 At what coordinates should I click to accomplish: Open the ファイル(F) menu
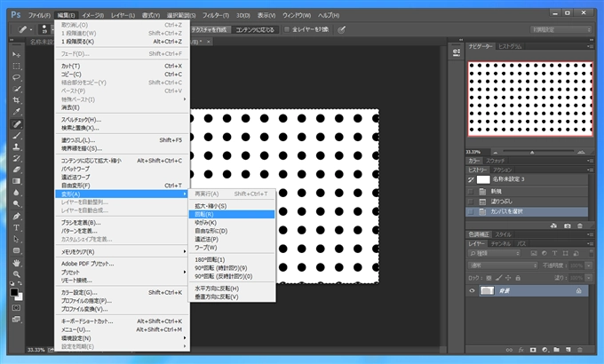39,15
